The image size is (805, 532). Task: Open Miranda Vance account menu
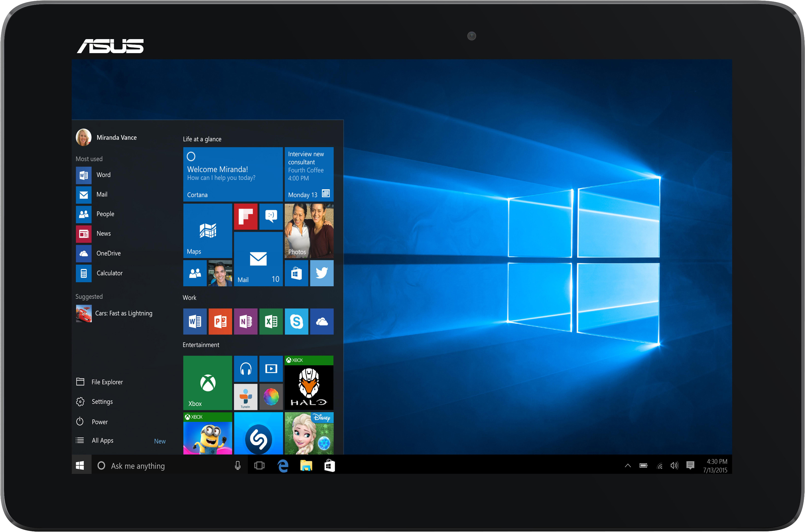pos(106,137)
